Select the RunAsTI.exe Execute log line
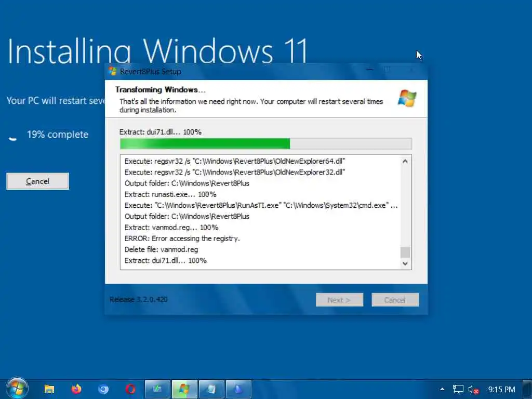This screenshot has width=532, height=399. (261, 206)
